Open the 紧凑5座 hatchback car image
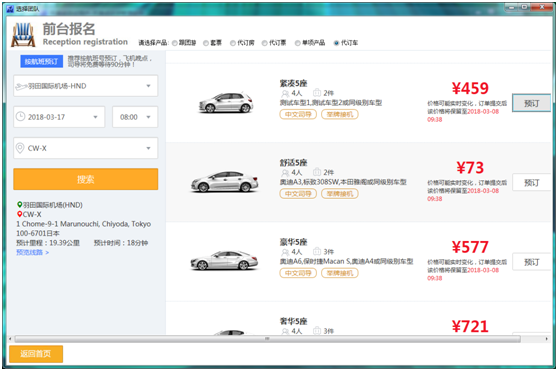The image size is (558, 371). point(226,102)
